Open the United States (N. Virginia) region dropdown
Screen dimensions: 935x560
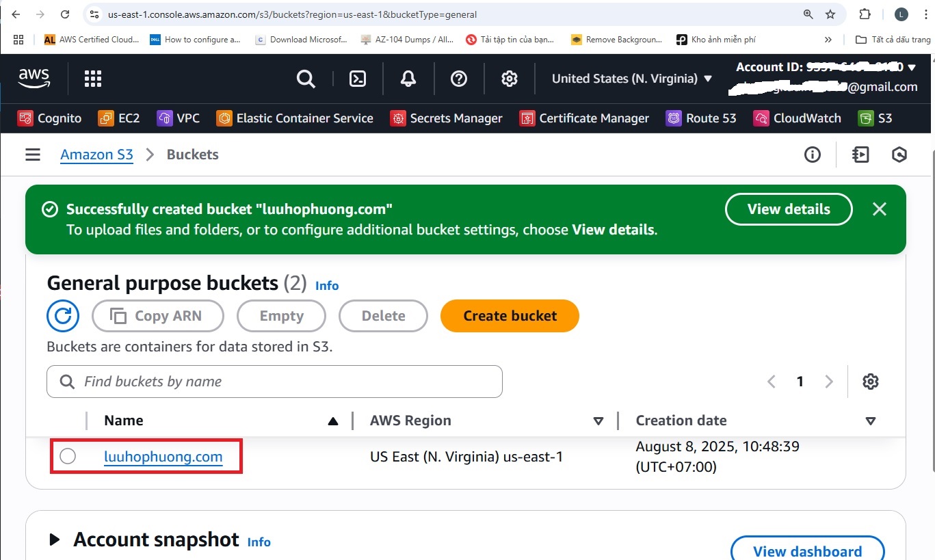(631, 79)
